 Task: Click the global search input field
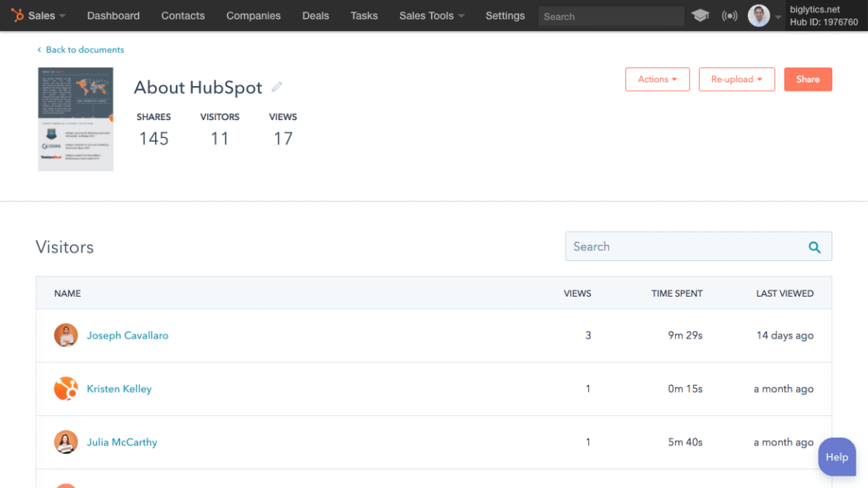point(611,15)
